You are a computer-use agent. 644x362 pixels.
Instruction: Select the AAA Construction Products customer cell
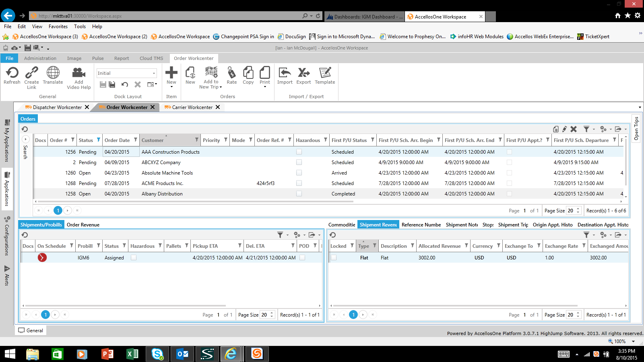click(171, 152)
